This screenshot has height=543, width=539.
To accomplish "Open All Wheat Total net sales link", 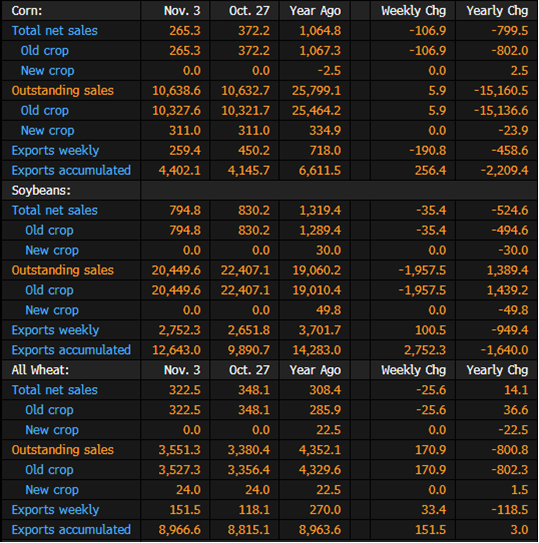I will pos(54,390).
